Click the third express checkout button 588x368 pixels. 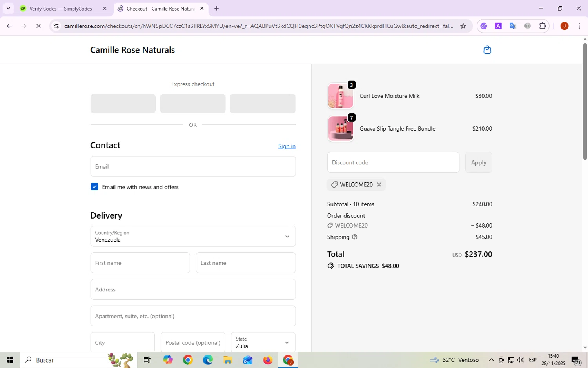[263, 104]
